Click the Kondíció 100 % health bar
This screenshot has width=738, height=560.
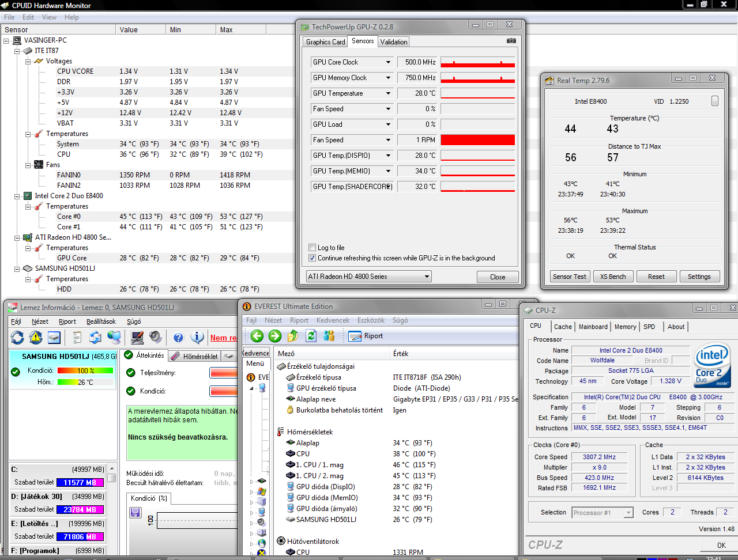(x=85, y=370)
